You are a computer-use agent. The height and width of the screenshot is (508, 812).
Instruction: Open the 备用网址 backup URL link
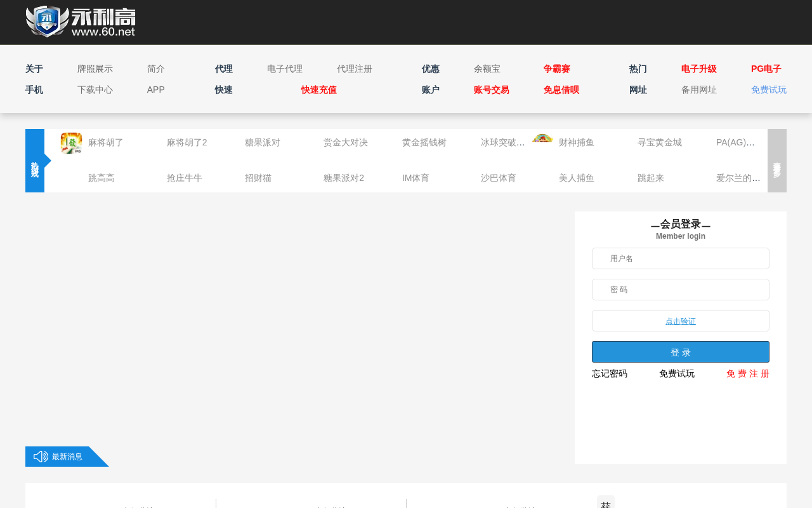coord(698,90)
